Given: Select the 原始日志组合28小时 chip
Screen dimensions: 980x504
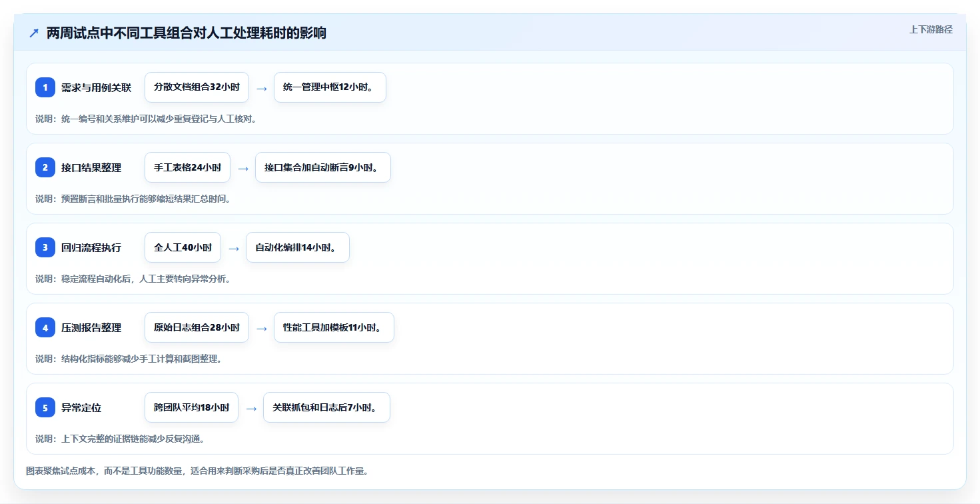Looking at the screenshot, I should coord(197,327).
